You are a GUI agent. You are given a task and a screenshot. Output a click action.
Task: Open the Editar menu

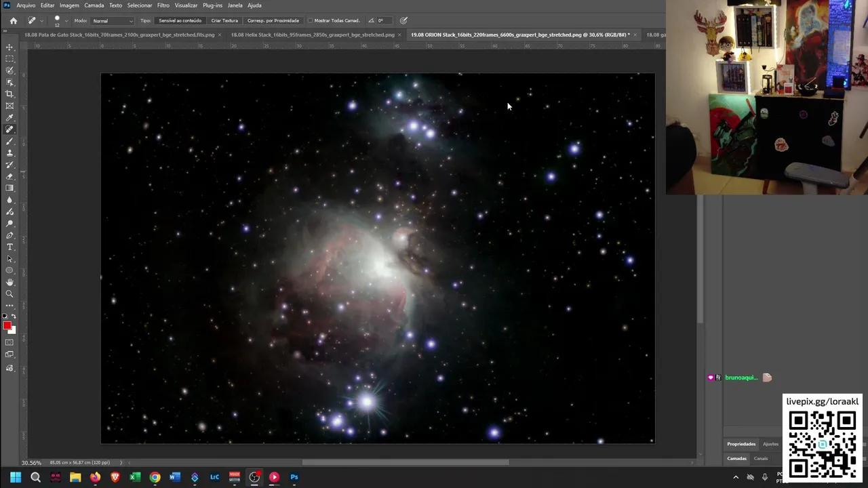47,5
